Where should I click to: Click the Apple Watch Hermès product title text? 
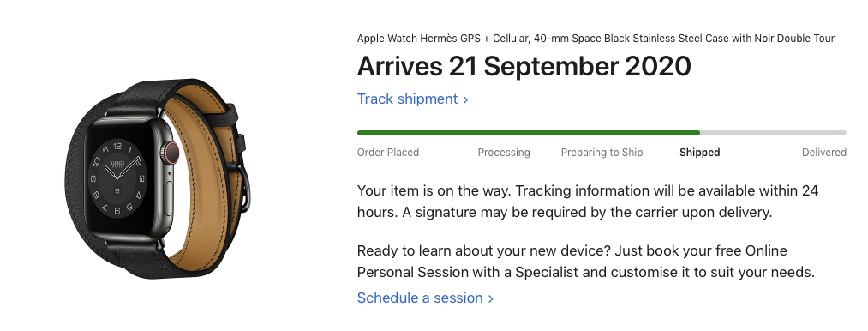coord(596,39)
